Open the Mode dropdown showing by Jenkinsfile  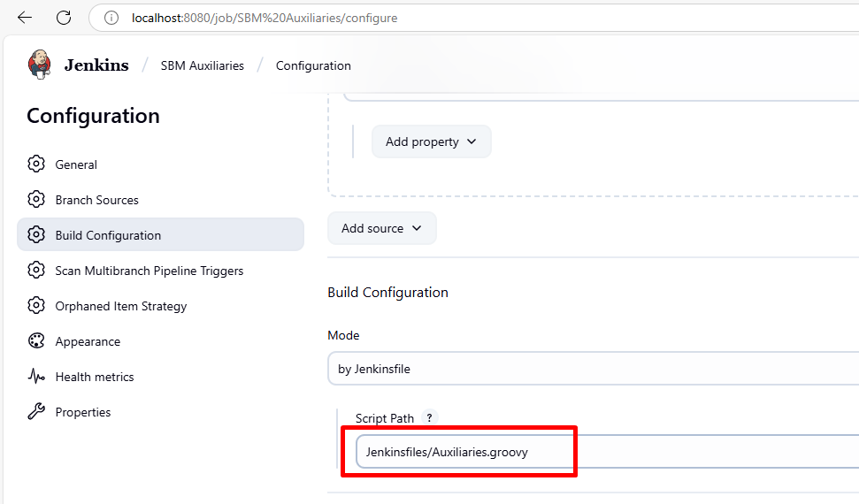pyautogui.click(x=593, y=369)
